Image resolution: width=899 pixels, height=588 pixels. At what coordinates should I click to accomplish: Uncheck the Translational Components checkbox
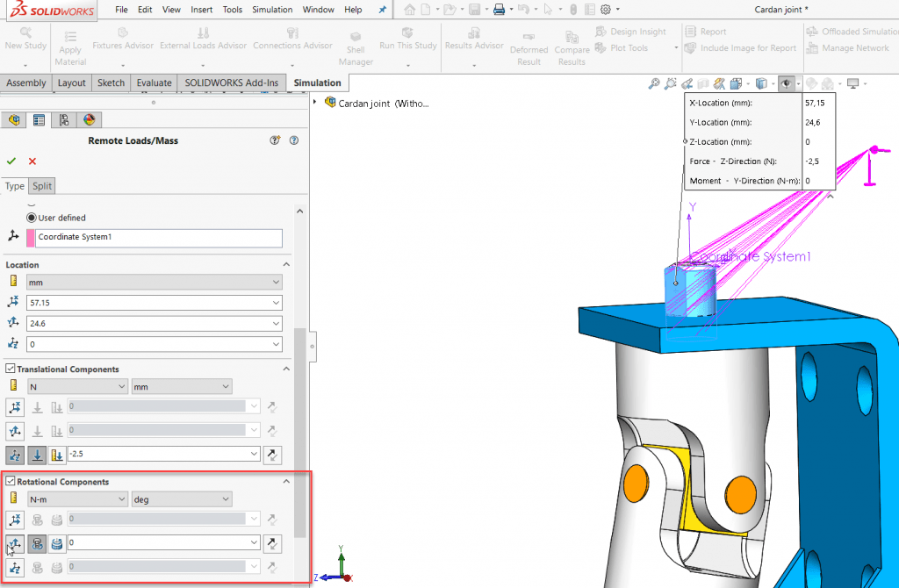(11, 369)
